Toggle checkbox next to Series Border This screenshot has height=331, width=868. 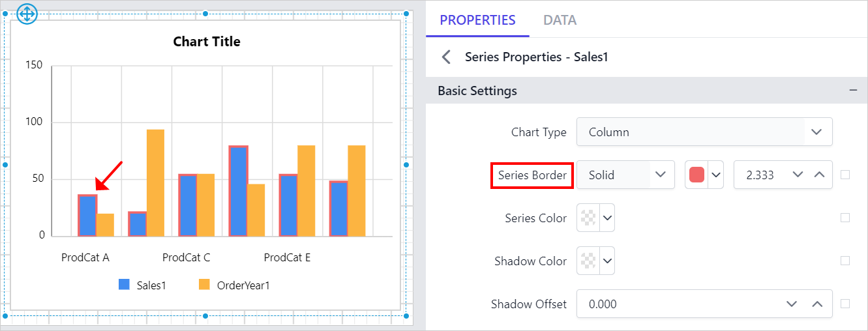point(845,175)
